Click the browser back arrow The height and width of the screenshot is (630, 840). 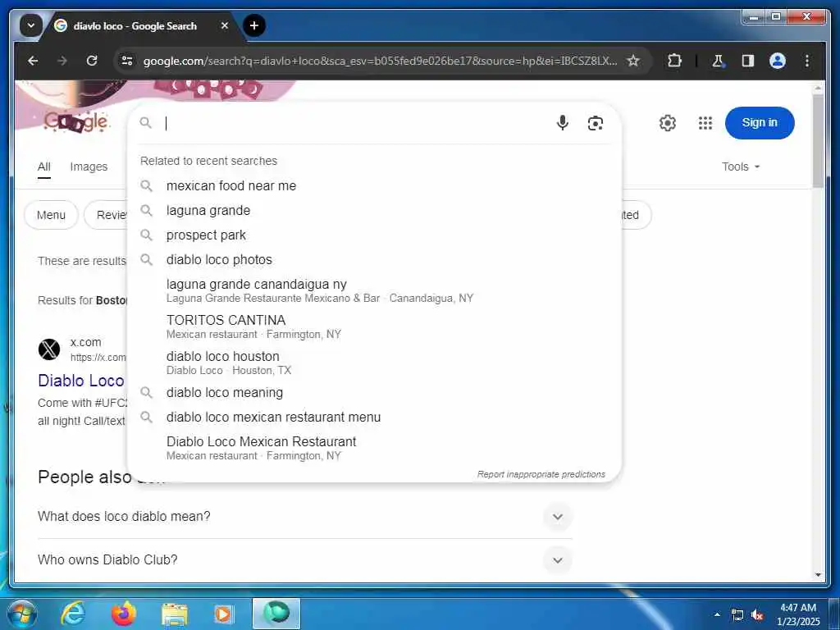(x=33, y=61)
